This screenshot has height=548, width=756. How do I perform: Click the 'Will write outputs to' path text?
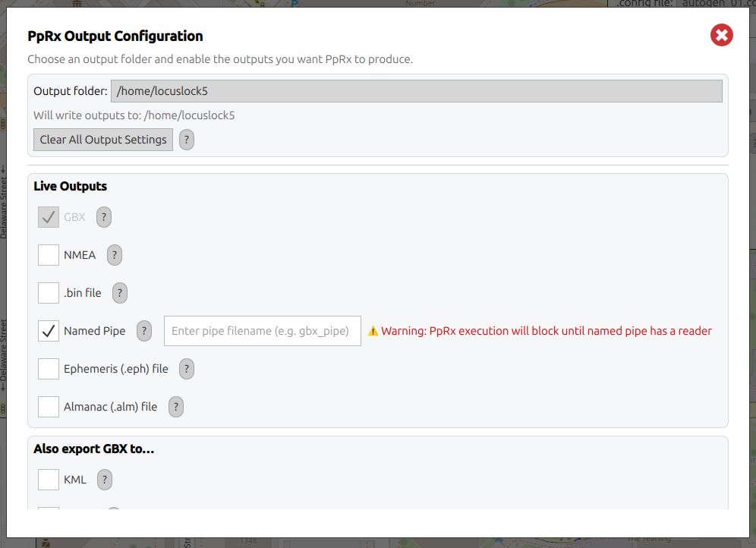[x=134, y=115]
